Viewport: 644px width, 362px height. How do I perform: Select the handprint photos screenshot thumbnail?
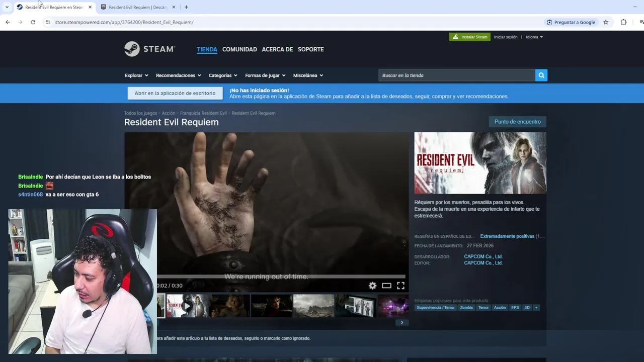tap(356, 306)
